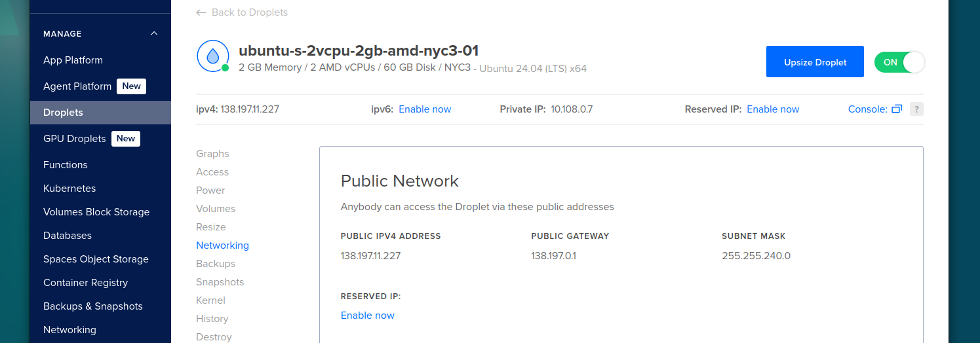Open GPU Droplets in sidebar

pos(74,139)
